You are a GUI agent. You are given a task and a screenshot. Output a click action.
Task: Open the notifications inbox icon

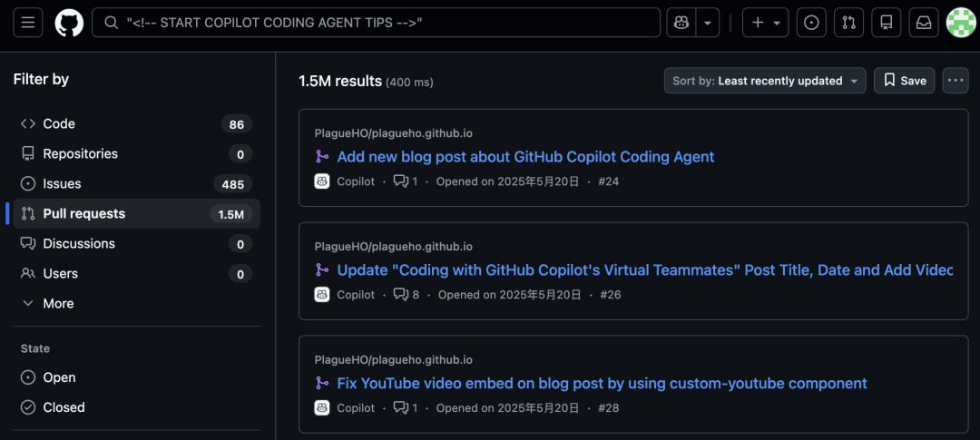924,23
